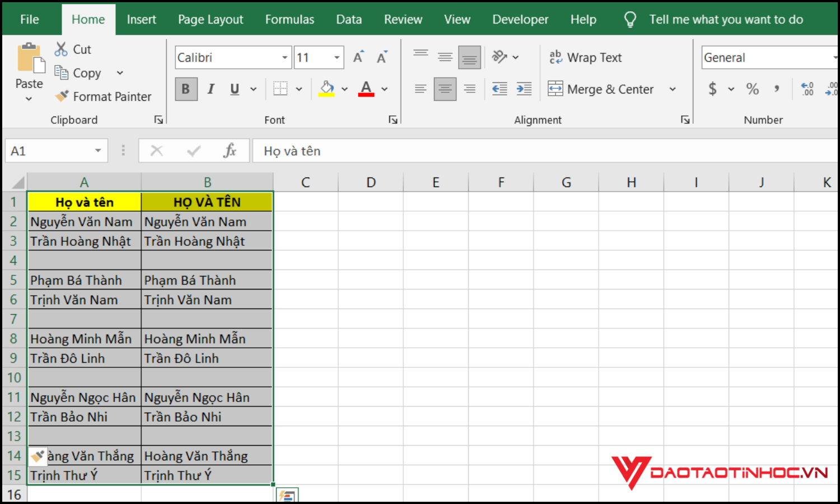Open the font name Calibri dropdown
The height and width of the screenshot is (504, 840).
coord(284,58)
